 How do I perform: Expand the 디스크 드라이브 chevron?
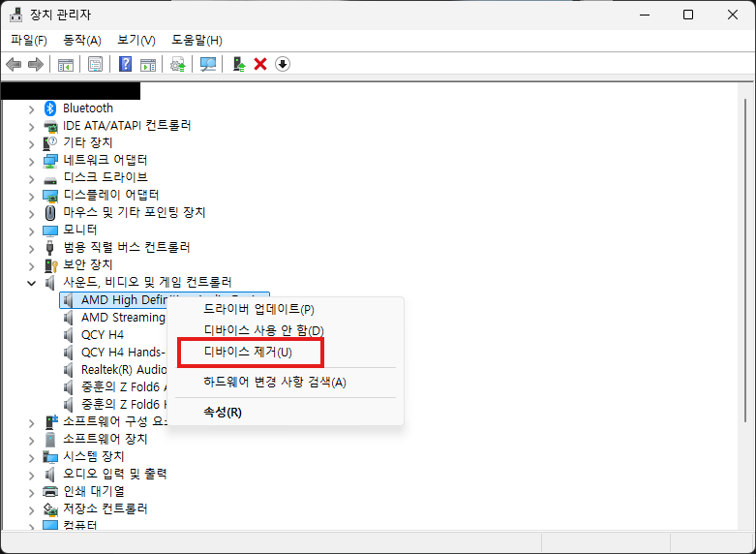click(31, 179)
